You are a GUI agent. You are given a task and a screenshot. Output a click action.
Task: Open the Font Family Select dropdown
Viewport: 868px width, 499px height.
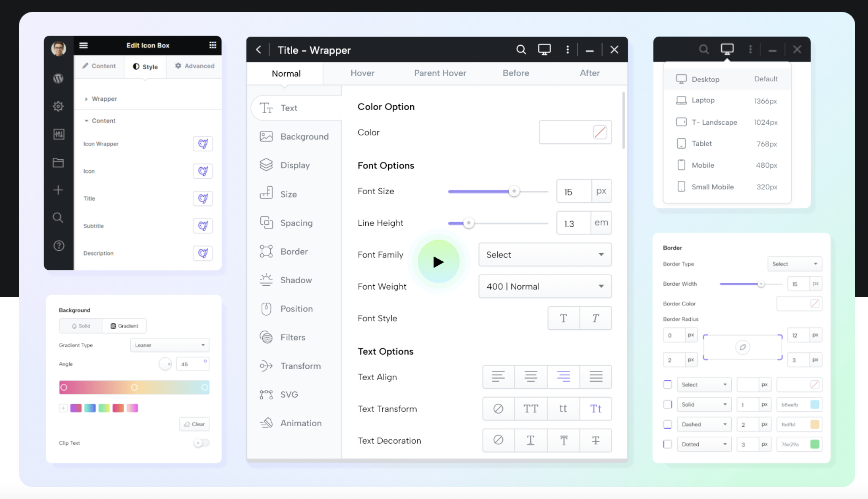544,255
